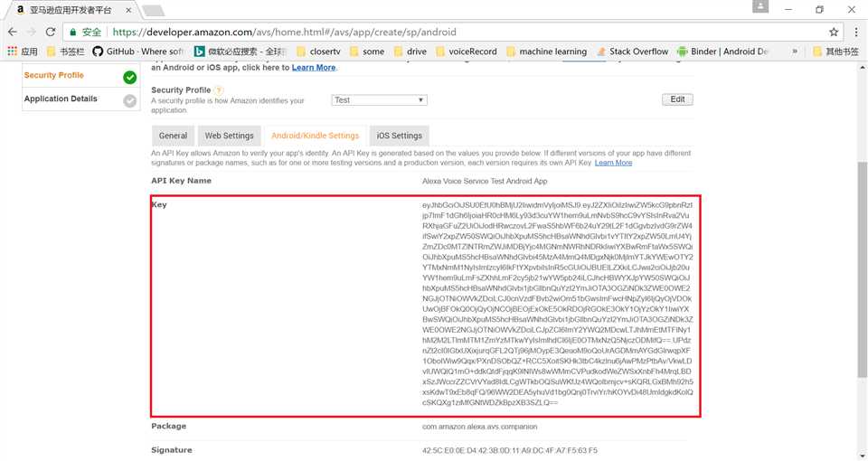Expand the Security Profile 'Test' dropdown
The height and width of the screenshot is (461, 868).
pos(379,100)
